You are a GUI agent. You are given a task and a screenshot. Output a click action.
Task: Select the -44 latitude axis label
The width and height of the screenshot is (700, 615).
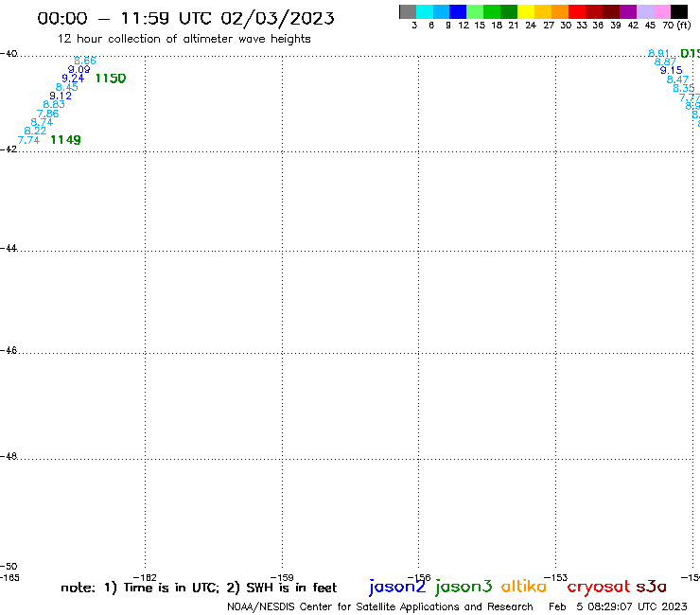point(9,248)
